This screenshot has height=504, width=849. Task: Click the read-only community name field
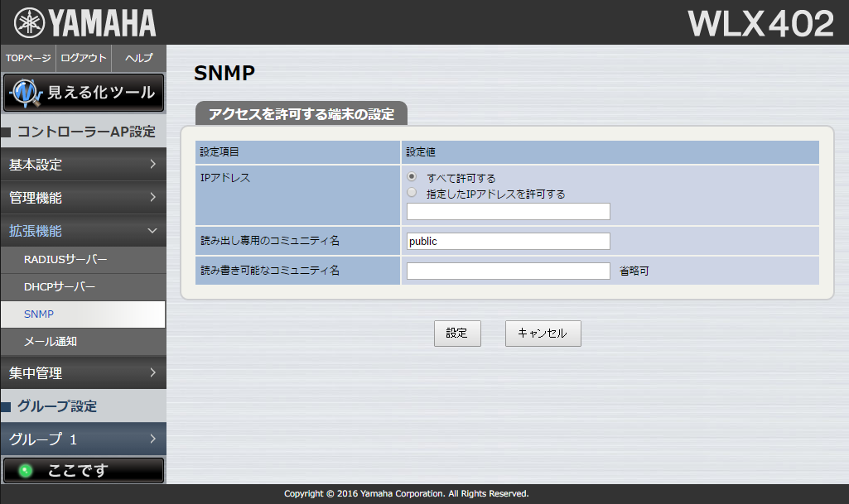point(509,241)
